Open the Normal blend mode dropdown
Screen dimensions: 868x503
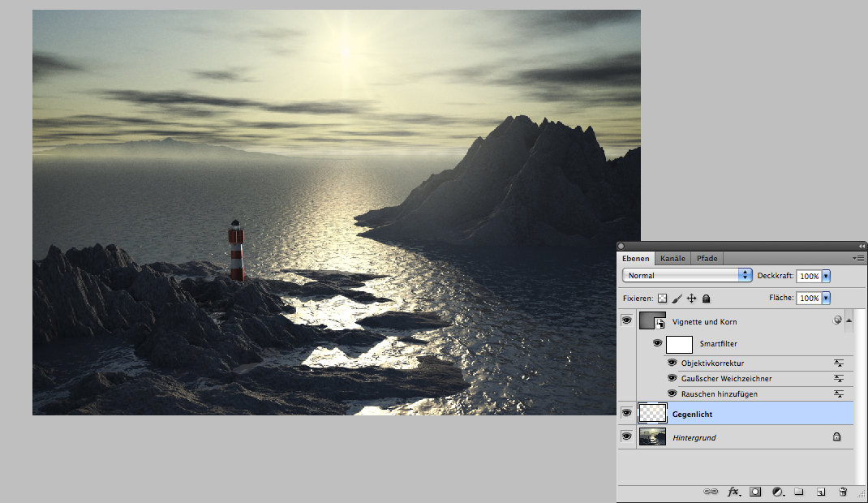(687, 276)
